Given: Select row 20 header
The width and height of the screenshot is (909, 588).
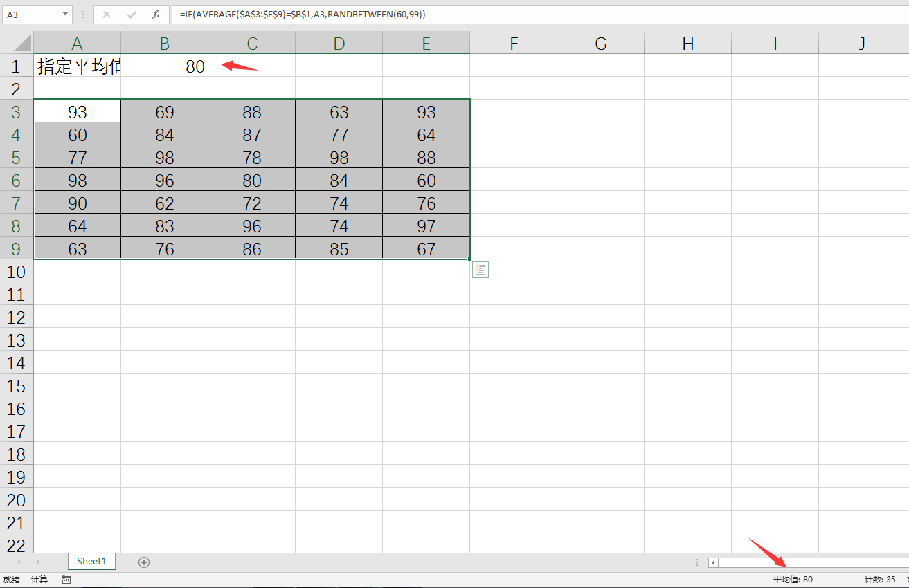Looking at the screenshot, I should [17, 499].
